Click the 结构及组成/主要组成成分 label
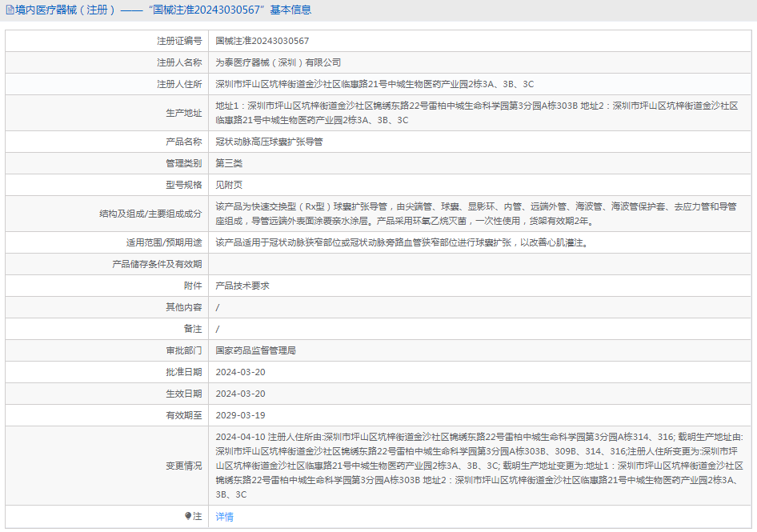This screenshot has height=532, width=757. (x=150, y=214)
